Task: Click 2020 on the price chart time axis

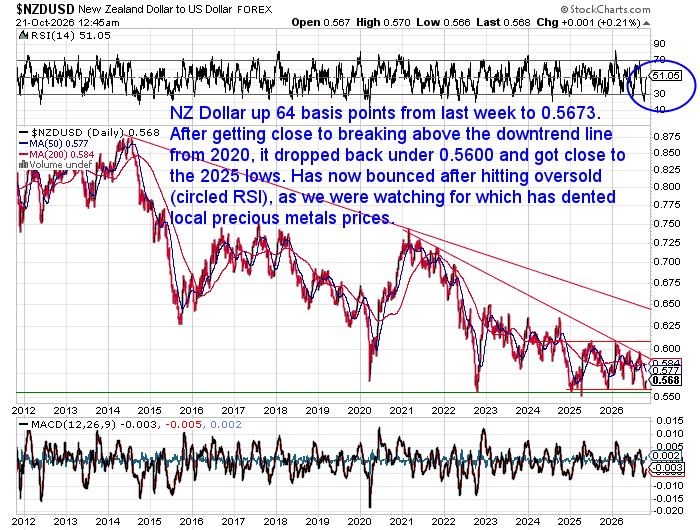Action: tap(359, 410)
